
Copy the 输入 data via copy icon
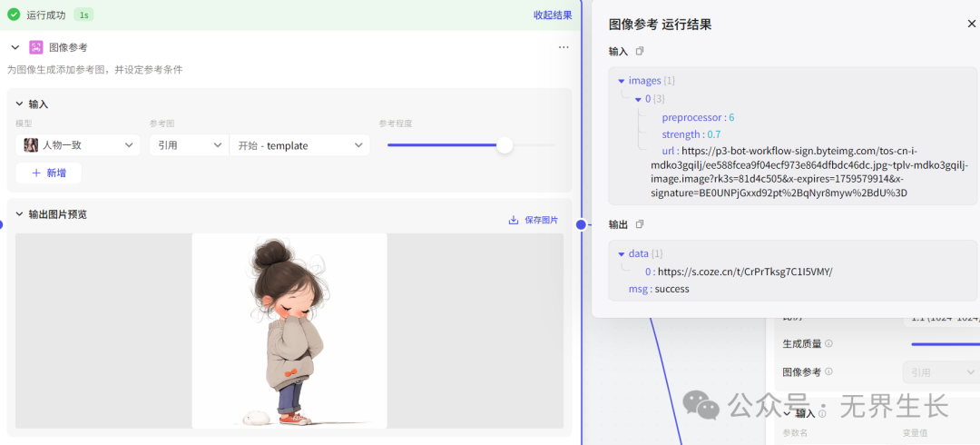pyautogui.click(x=640, y=52)
